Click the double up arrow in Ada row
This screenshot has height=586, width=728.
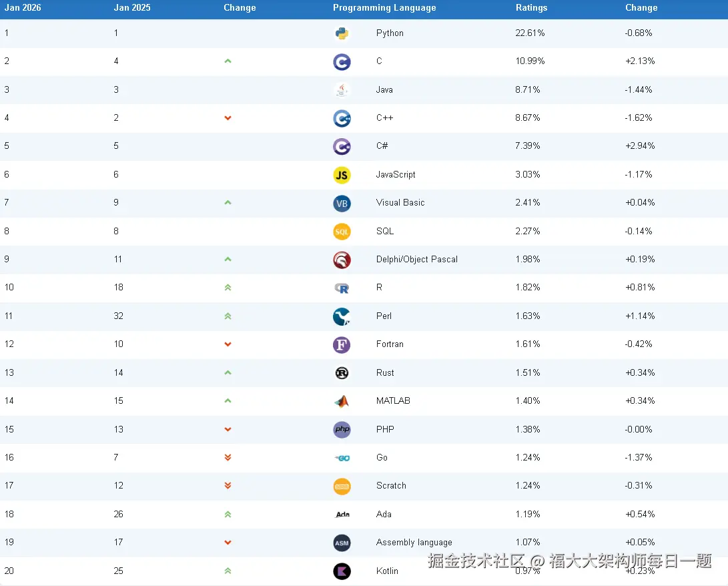[x=228, y=515]
